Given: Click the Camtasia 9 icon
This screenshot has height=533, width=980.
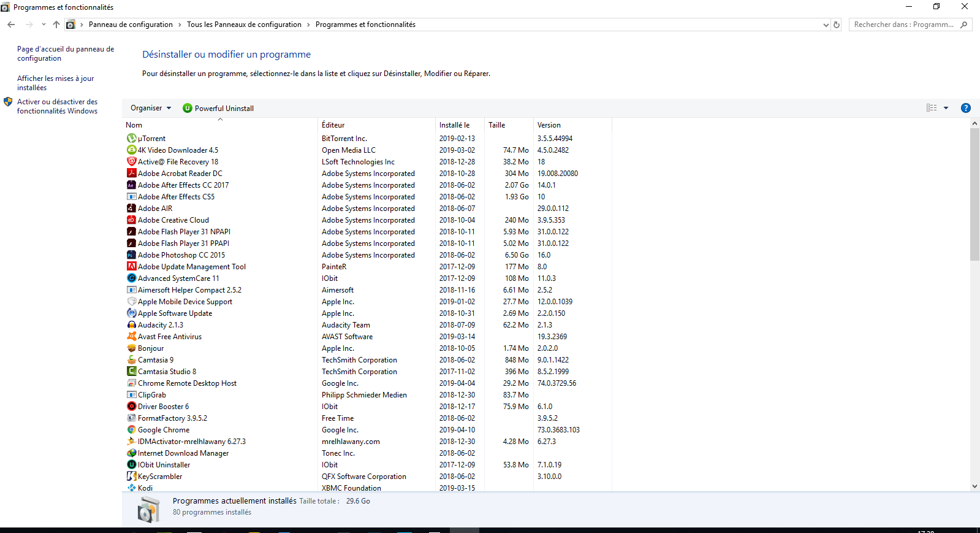Looking at the screenshot, I should coord(131,360).
